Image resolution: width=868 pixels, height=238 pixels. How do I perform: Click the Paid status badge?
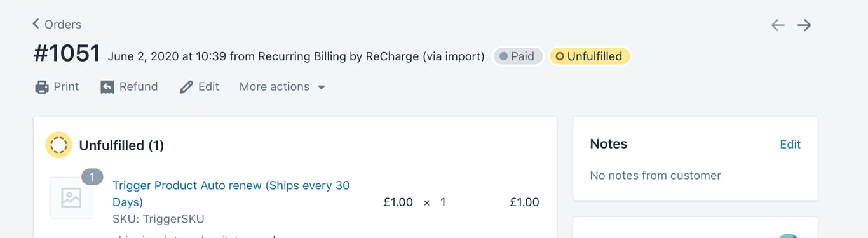click(x=518, y=56)
